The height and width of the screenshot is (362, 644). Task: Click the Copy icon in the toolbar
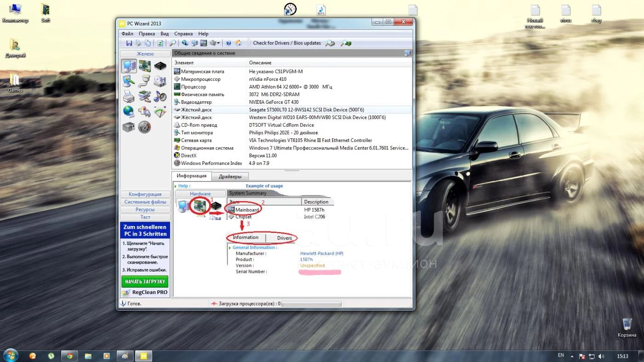point(148,43)
